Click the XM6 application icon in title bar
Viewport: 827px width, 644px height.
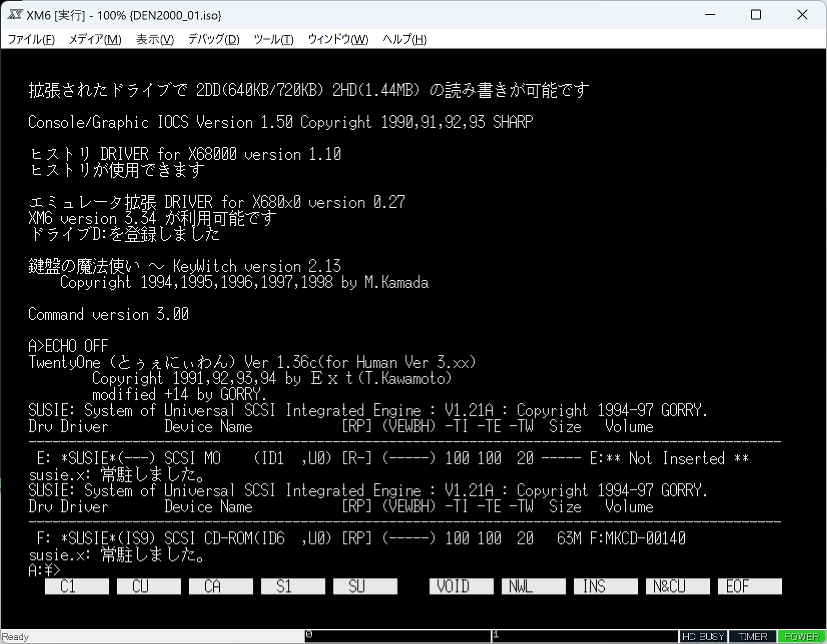point(16,15)
